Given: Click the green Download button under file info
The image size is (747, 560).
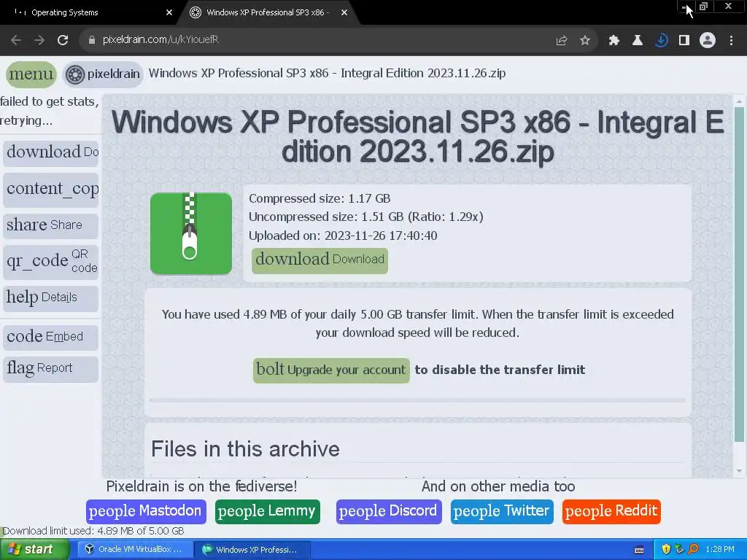Looking at the screenshot, I should click(320, 260).
